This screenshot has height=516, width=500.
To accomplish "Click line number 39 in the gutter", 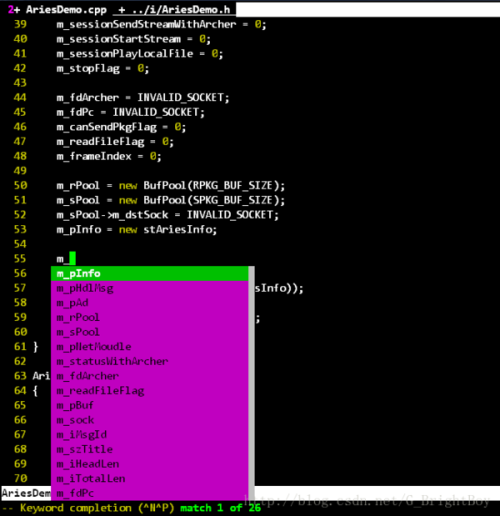I will point(20,24).
